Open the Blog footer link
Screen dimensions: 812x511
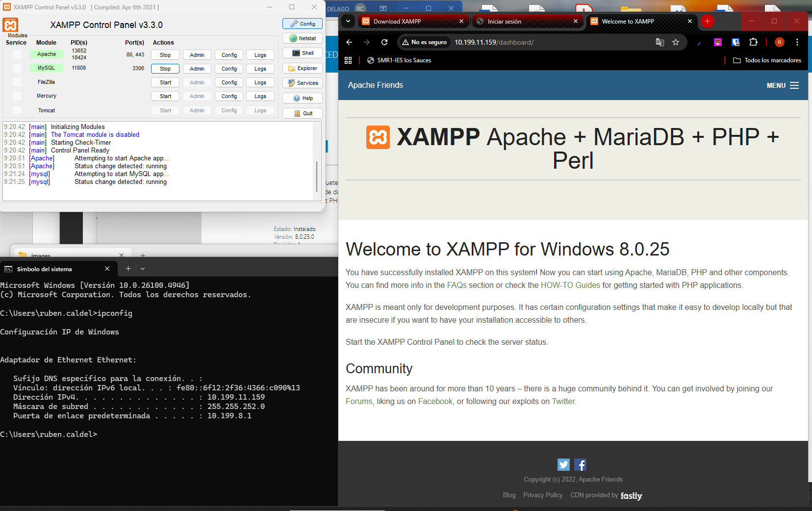coord(509,495)
